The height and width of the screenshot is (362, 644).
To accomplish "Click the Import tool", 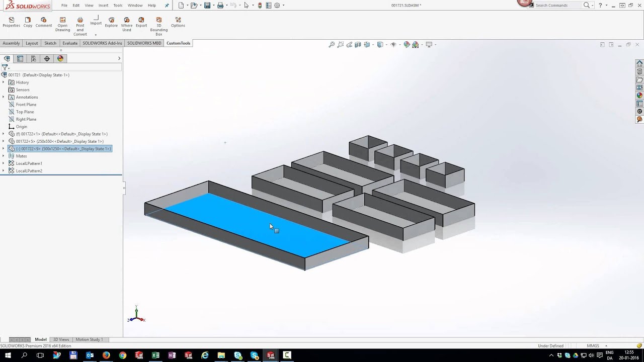I will 96,20.
